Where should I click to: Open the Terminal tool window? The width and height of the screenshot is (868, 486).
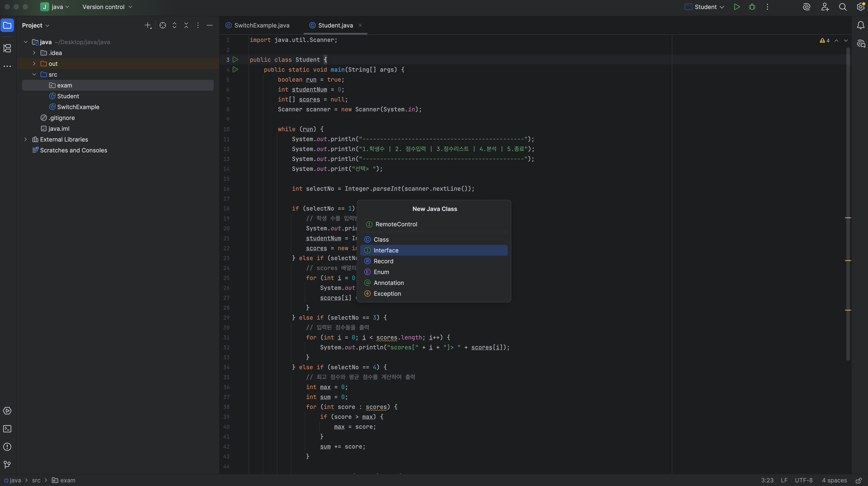click(x=7, y=429)
